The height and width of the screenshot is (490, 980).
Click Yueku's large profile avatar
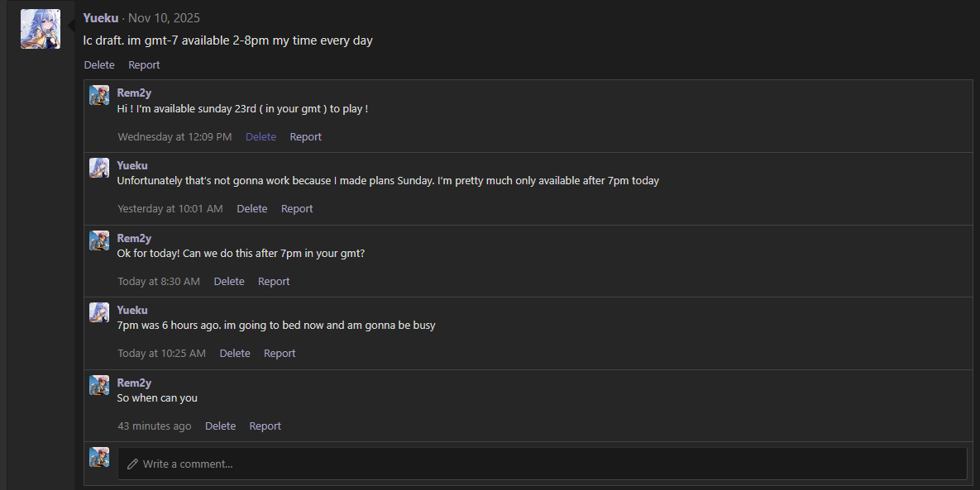click(41, 29)
